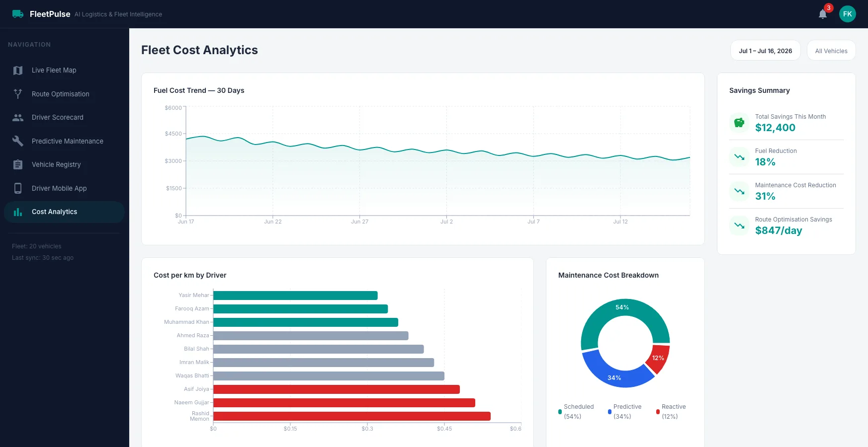This screenshot has width=868, height=447.
Task: Click the Fleet Cost Analytics page title
Action: tap(199, 50)
